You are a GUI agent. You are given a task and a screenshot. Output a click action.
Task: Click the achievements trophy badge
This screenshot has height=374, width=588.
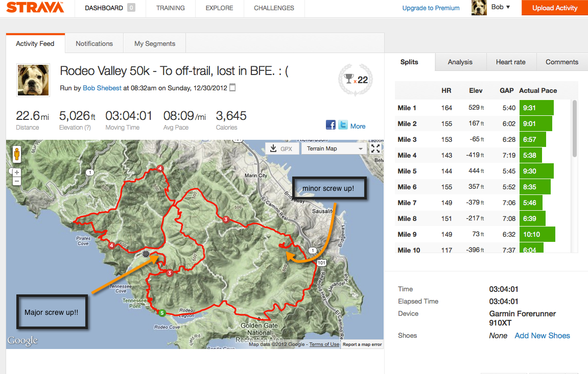click(x=357, y=80)
